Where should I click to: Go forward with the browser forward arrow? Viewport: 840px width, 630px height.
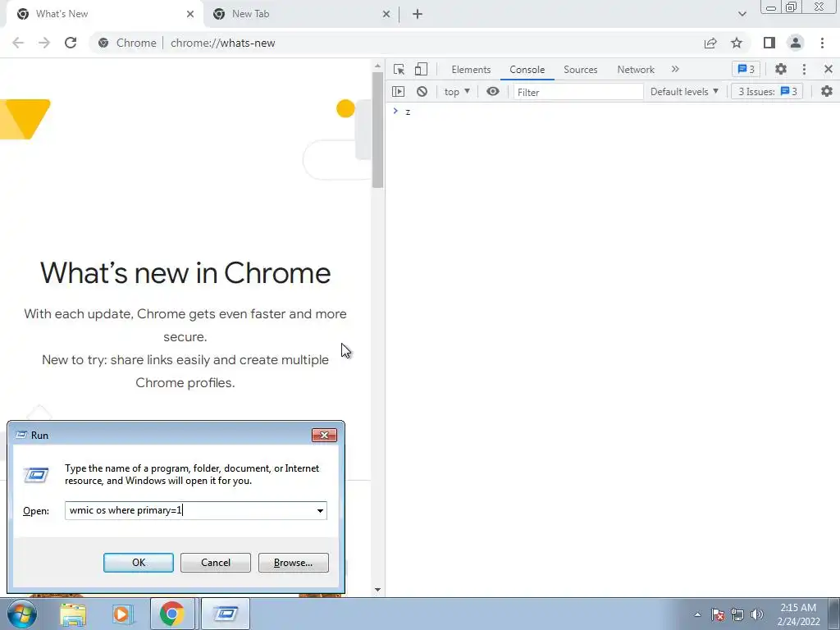pyautogui.click(x=44, y=43)
